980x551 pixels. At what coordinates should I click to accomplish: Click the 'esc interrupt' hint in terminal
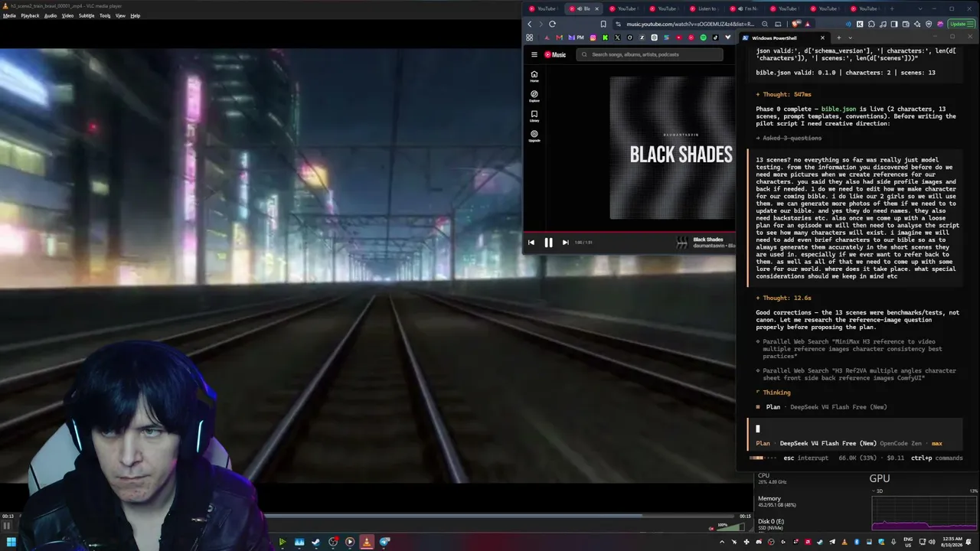[806, 458]
